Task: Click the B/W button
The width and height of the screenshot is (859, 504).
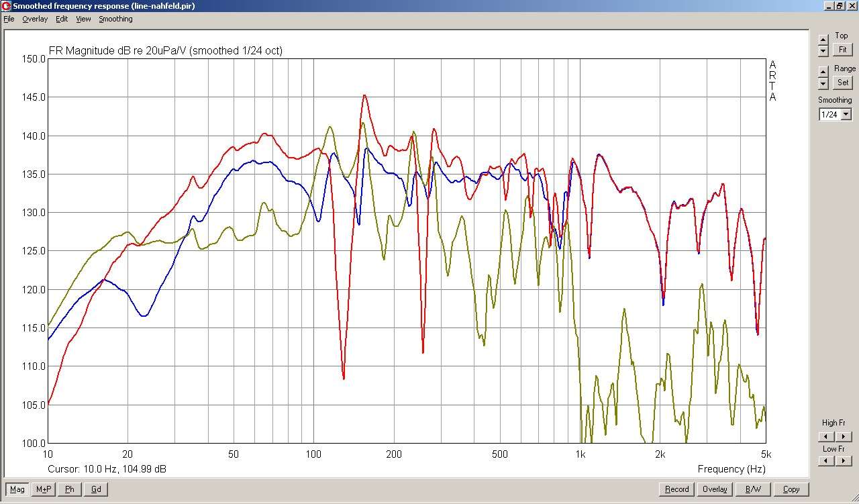Action: (x=753, y=489)
